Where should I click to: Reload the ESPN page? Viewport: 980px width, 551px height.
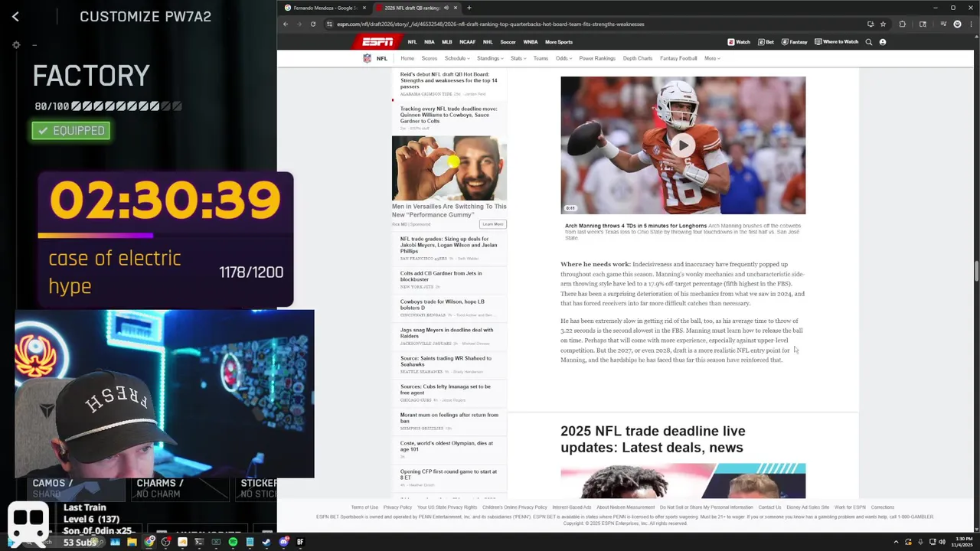click(313, 24)
